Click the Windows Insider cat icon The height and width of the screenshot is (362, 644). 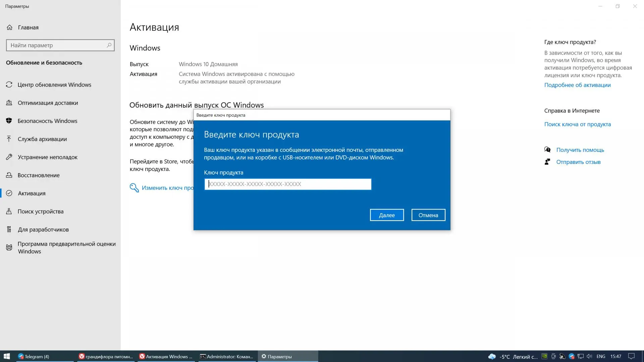tap(9, 248)
